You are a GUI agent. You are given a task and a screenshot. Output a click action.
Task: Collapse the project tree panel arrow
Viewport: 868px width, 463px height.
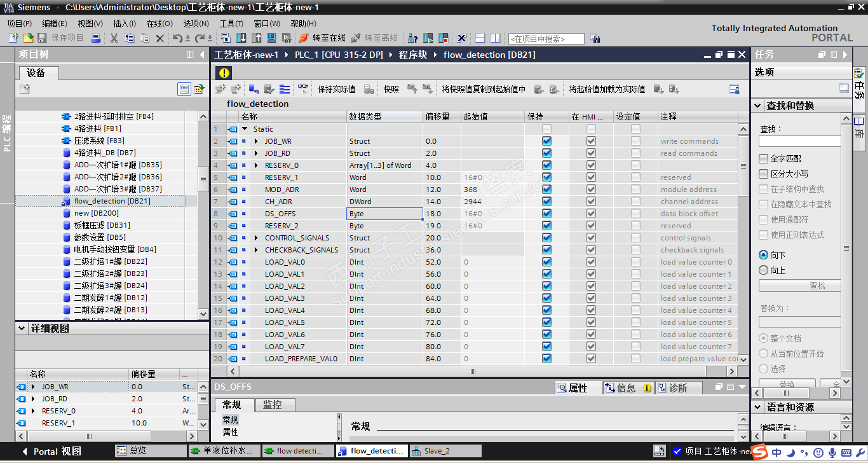point(202,55)
